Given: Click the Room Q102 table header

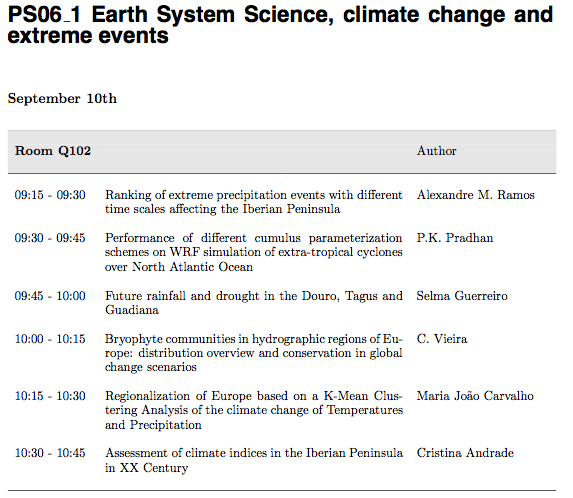Looking at the screenshot, I should (53, 151).
